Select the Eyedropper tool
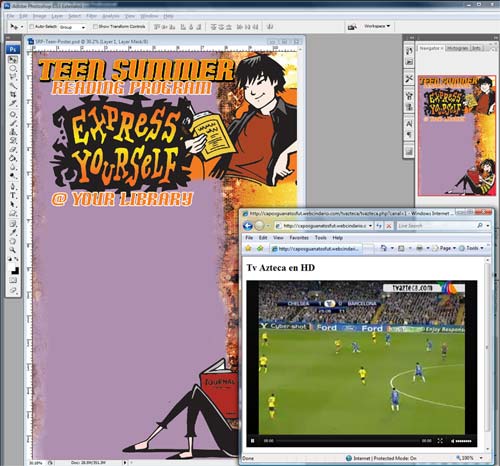This screenshot has width=500, height=466. tap(13, 232)
